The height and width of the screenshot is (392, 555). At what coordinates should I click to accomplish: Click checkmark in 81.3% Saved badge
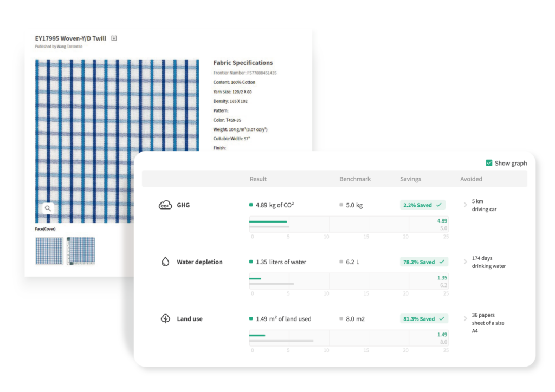[442, 319]
